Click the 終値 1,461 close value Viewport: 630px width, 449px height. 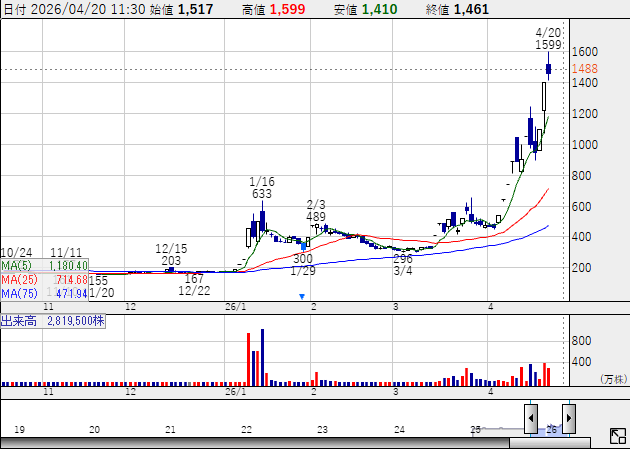(x=457, y=9)
